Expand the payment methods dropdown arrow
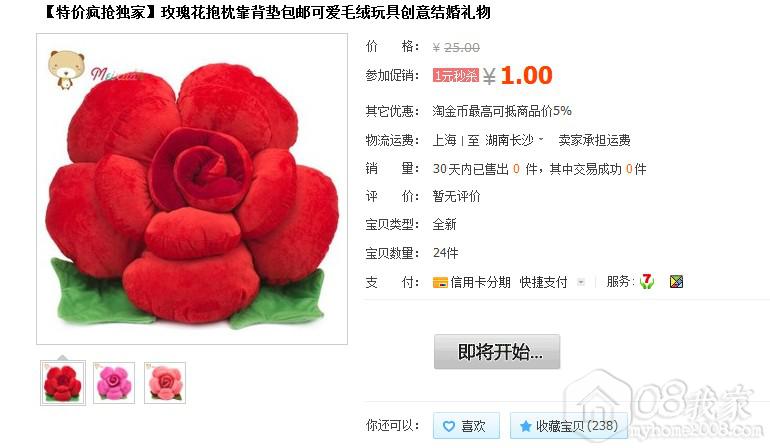 (581, 282)
